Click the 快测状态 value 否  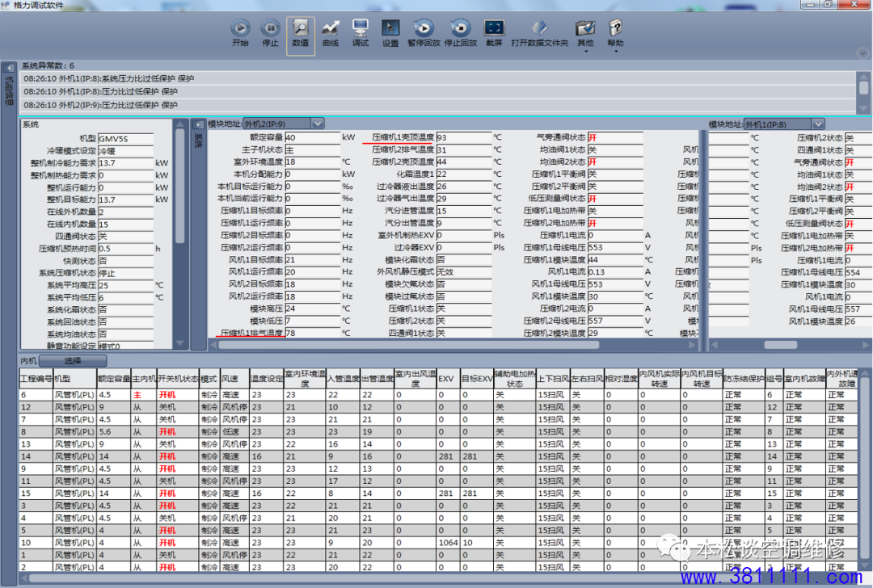point(125,261)
